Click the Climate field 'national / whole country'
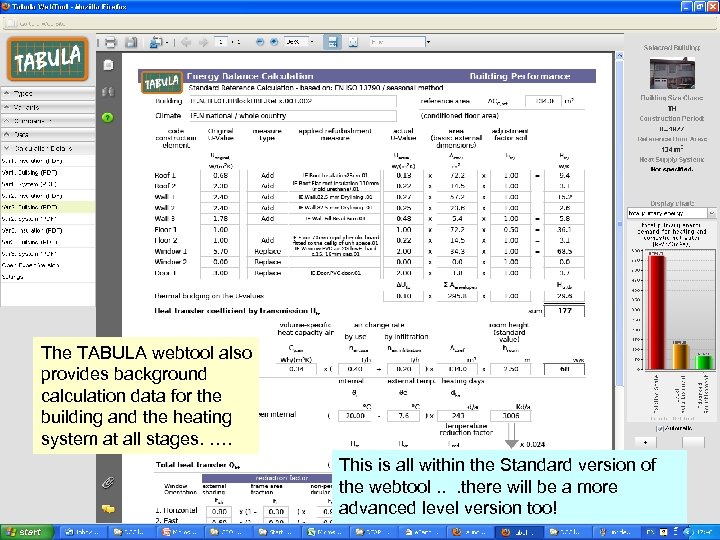 (x=292, y=116)
